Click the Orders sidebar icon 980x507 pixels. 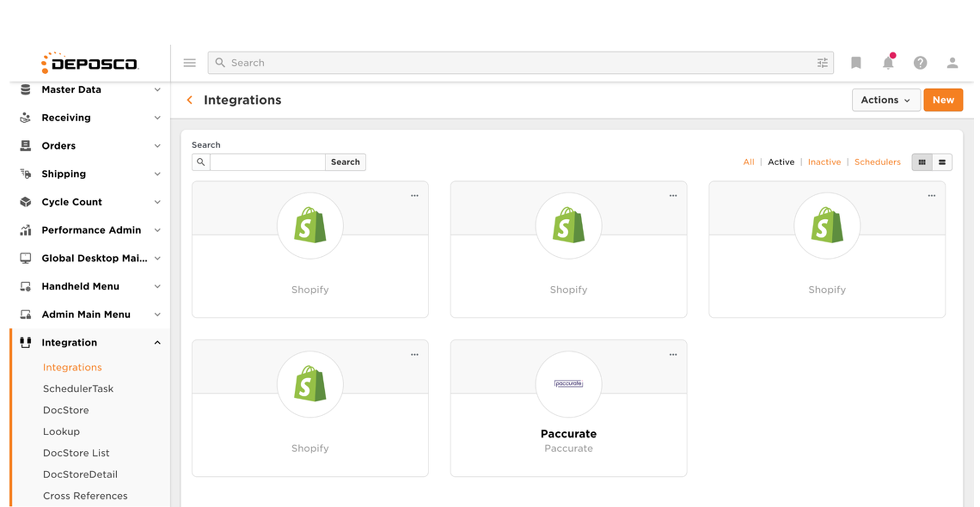pos(25,146)
